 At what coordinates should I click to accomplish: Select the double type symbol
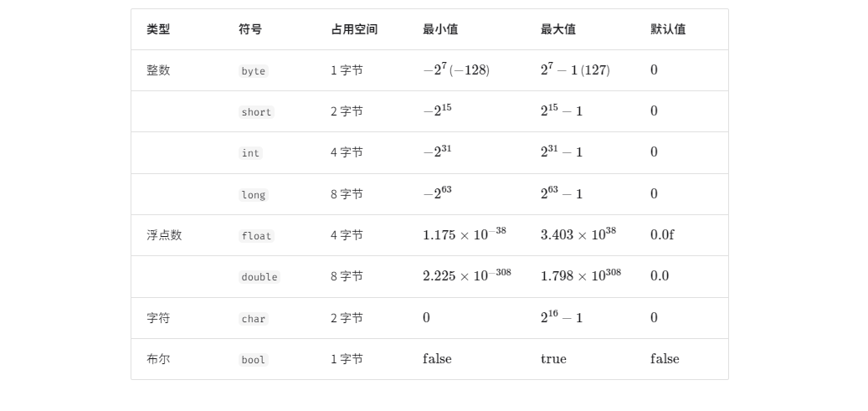coord(259,276)
